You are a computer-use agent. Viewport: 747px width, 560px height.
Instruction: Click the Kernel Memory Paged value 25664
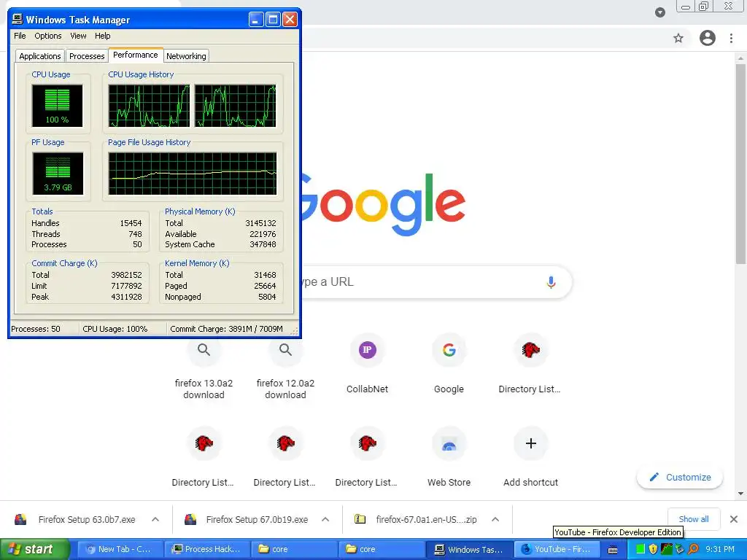[265, 286]
